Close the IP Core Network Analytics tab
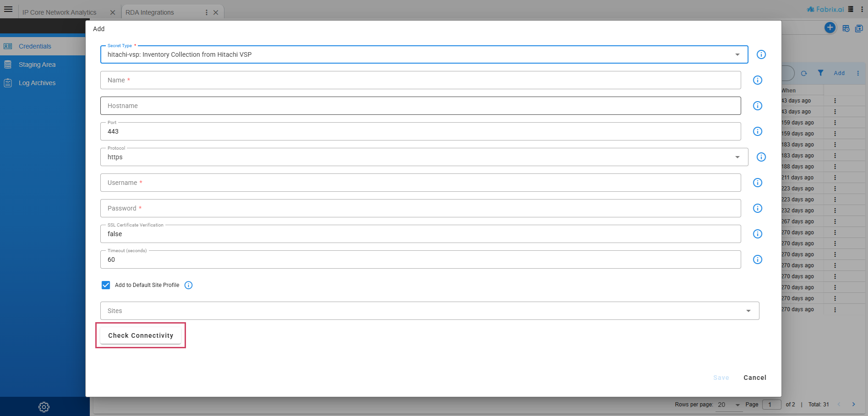The height and width of the screenshot is (416, 868). click(x=113, y=12)
